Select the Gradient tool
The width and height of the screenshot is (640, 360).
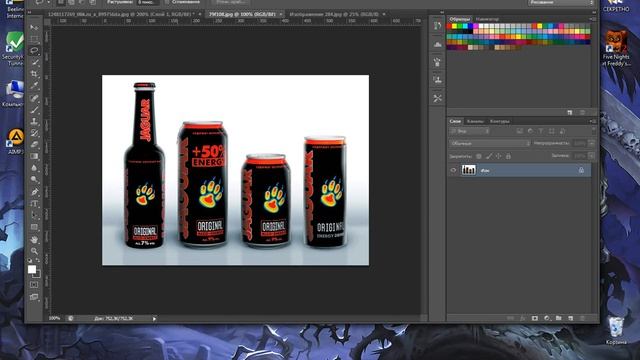pos(35,156)
